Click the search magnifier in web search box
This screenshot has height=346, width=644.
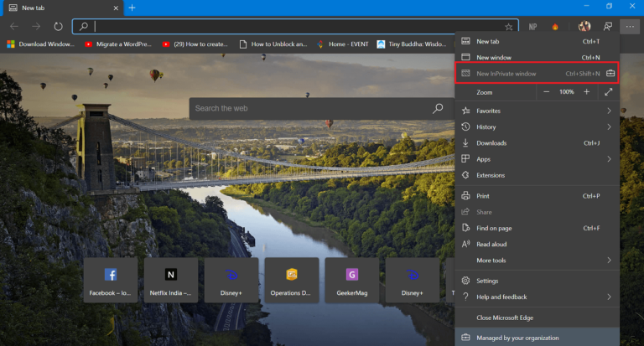438,108
